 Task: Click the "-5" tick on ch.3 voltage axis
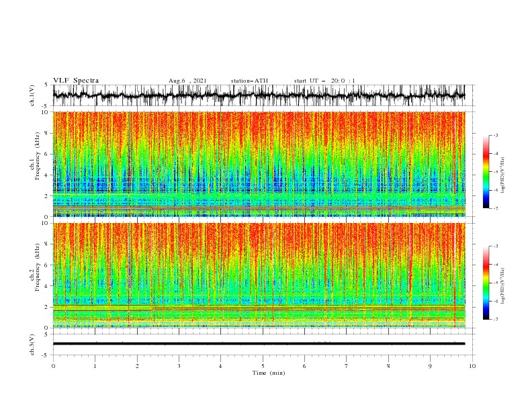click(x=46, y=355)
